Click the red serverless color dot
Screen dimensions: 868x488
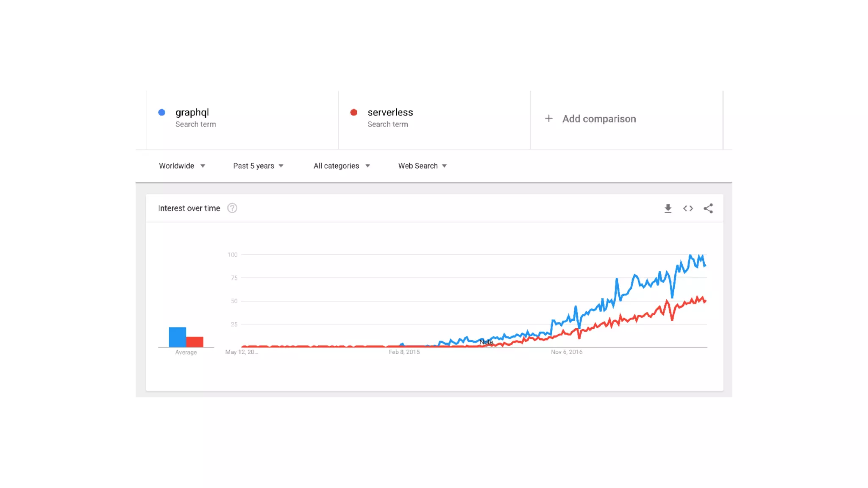click(x=353, y=112)
